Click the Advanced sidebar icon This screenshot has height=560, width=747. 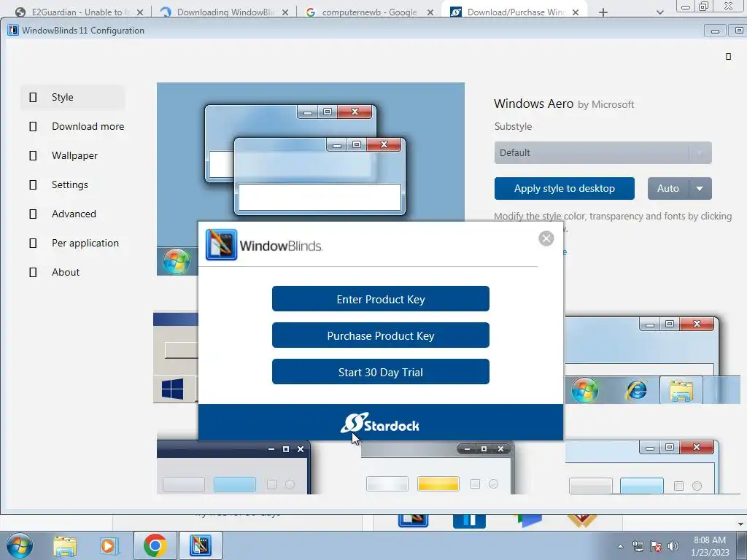coord(33,214)
